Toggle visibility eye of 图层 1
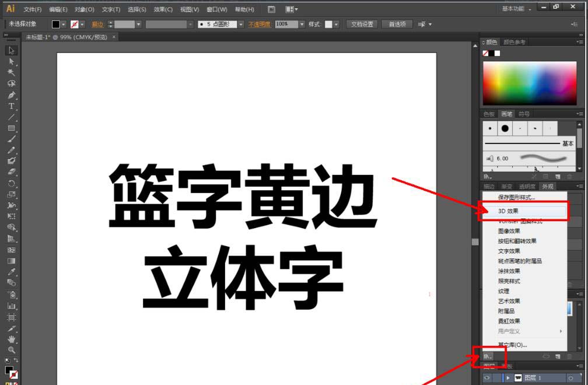588x385 pixels. pyautogui.click(x=487, y=378)
